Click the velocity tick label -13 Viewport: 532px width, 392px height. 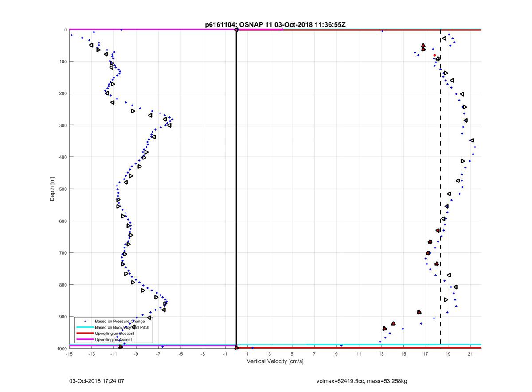(91, 354)
